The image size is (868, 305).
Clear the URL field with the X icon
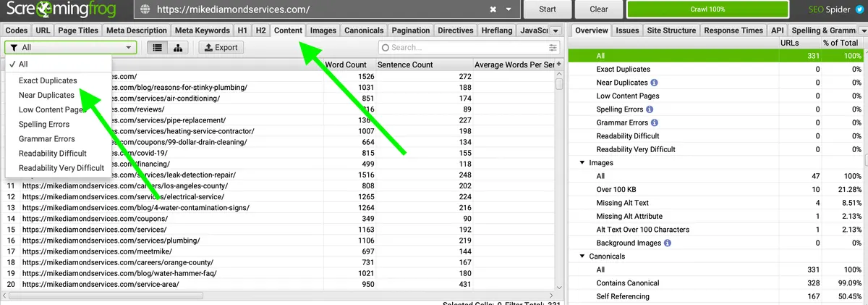click(x=493, y=10)
